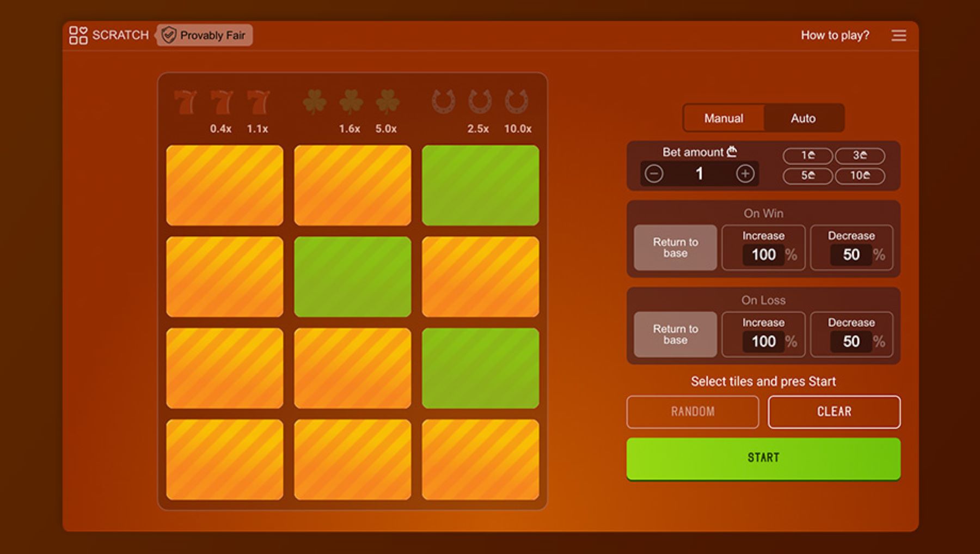Edit the On Win decrease 50 percent field
This screenshot has height=554, width=980.
click(851, 254)
